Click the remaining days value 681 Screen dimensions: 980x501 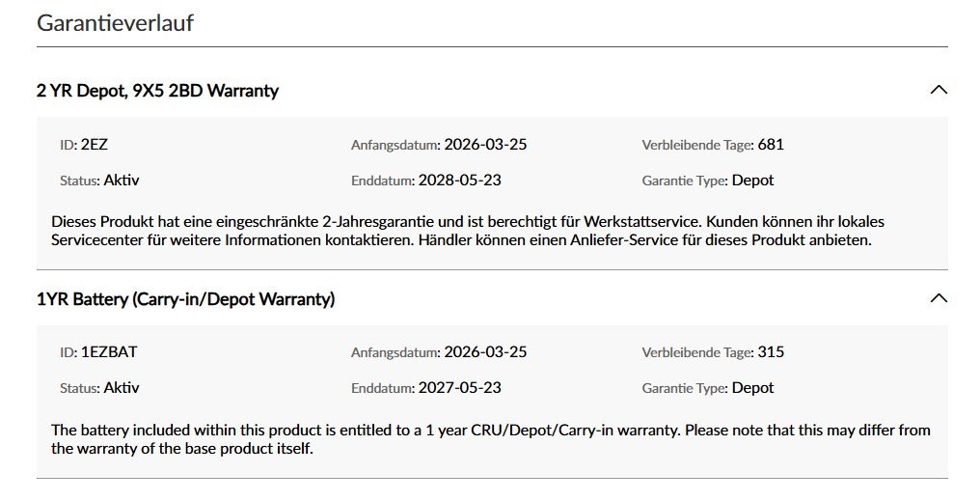coord(771,145)
